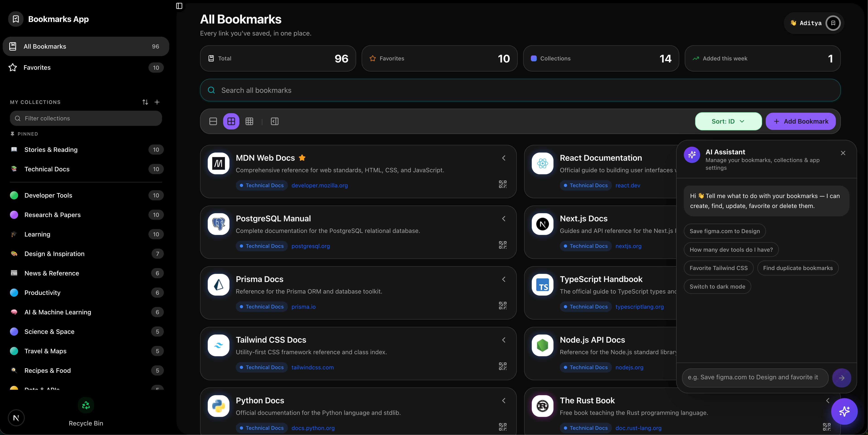Choose 'Switch to dark mode' suggestion

(717, 286)
